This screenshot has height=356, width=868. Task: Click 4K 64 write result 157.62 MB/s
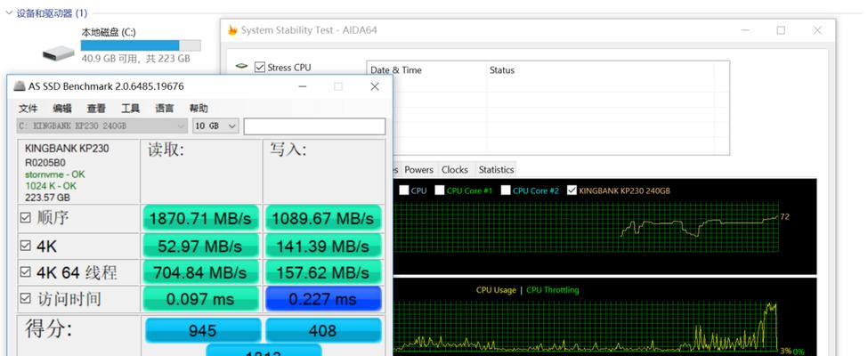point(323,272)
